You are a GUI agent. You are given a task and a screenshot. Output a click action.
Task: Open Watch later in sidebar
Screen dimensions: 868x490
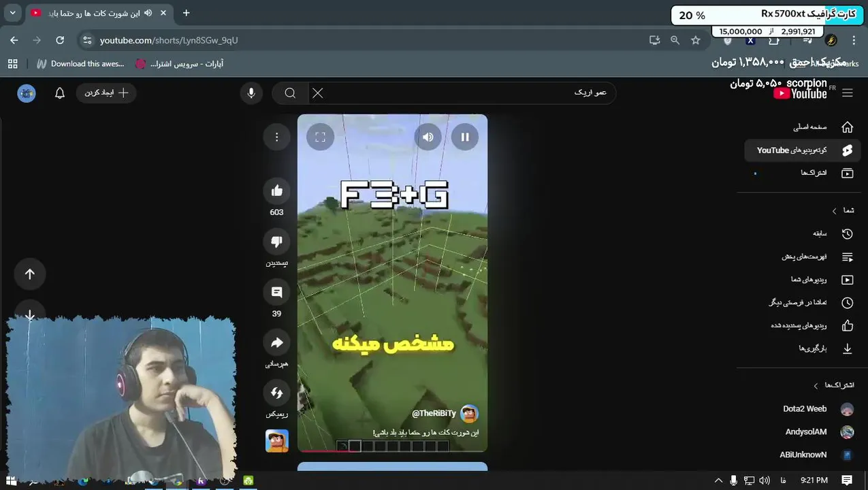point(803,302)
